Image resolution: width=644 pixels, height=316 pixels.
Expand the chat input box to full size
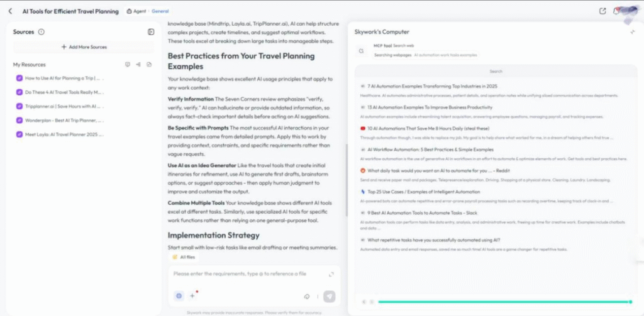click(331, 274)
